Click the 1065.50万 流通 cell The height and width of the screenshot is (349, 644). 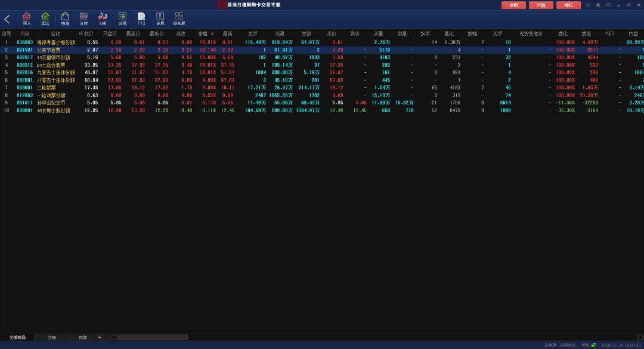[281, 95]
